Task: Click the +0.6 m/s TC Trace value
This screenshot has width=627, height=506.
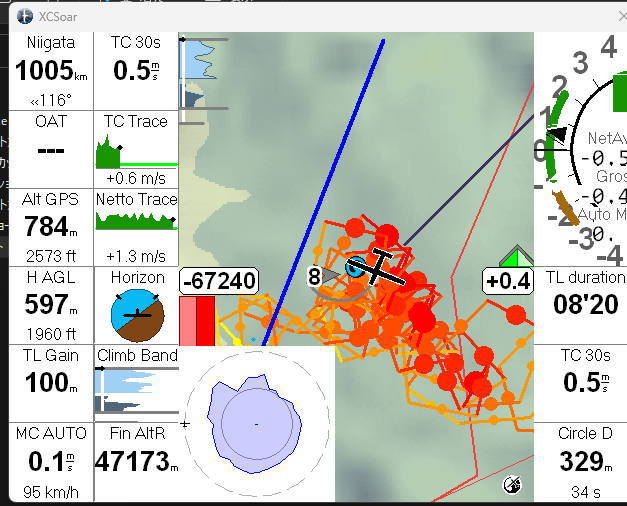Action: (x=136, y=178)
